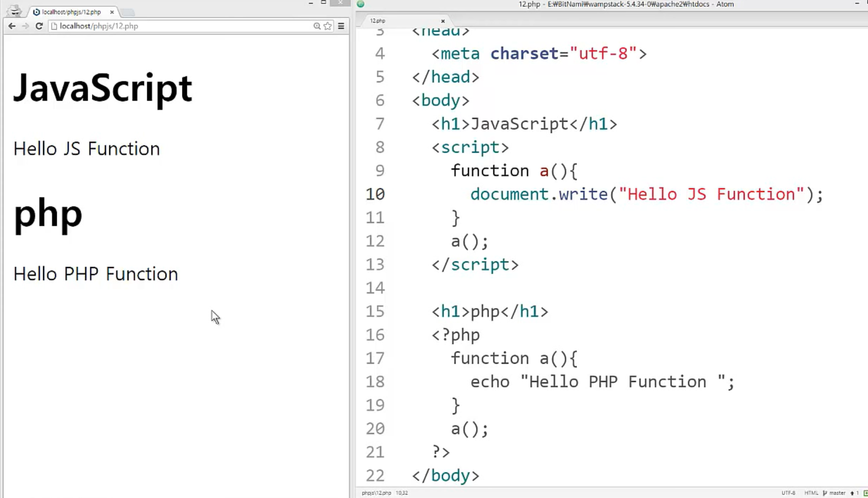Click line number 20 in the gutter

375,429
